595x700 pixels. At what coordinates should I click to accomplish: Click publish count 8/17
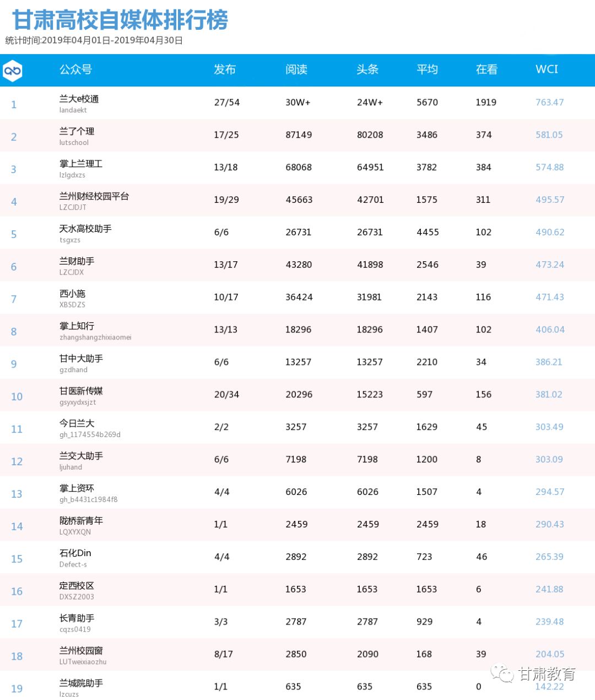click(223, 655)
